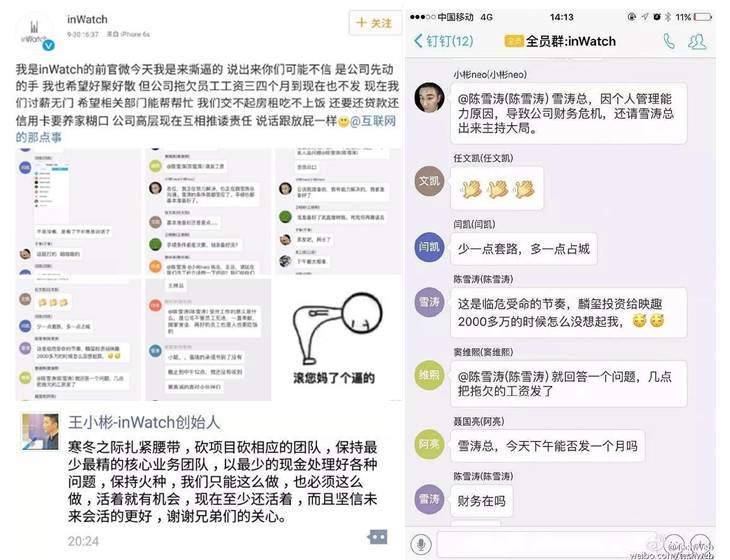Tap 王小彬's profile picture thumbnail

[x=41, y=431]
